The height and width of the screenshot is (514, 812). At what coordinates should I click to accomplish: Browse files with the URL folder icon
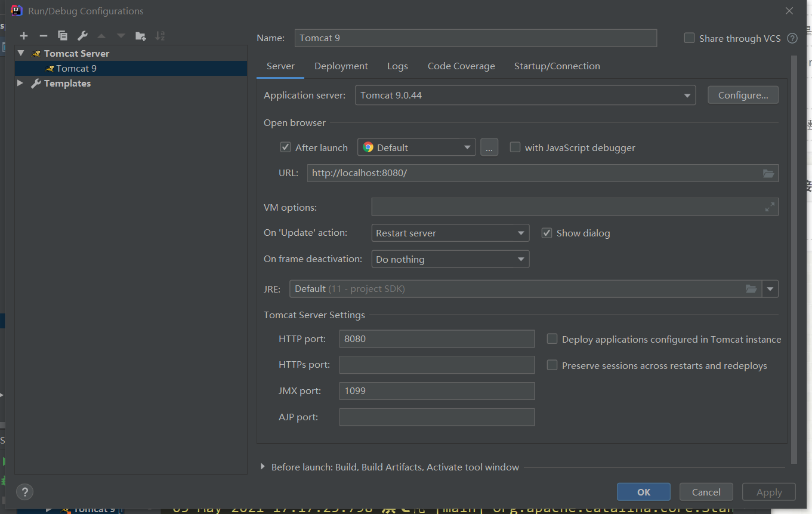coord(769,173)
